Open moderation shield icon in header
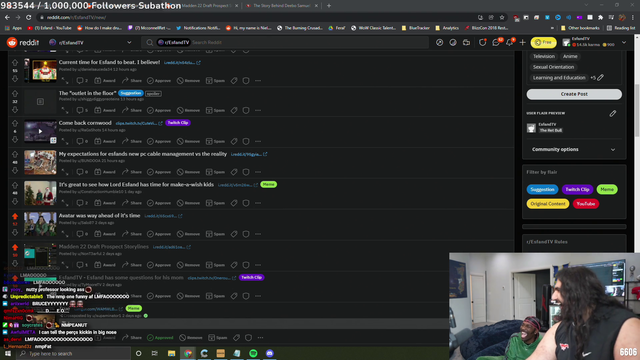640x360 pixels. (482, 42)
